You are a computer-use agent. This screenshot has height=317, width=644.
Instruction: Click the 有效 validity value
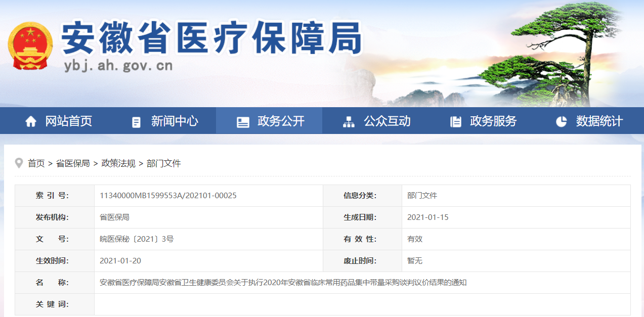[415, 239]
